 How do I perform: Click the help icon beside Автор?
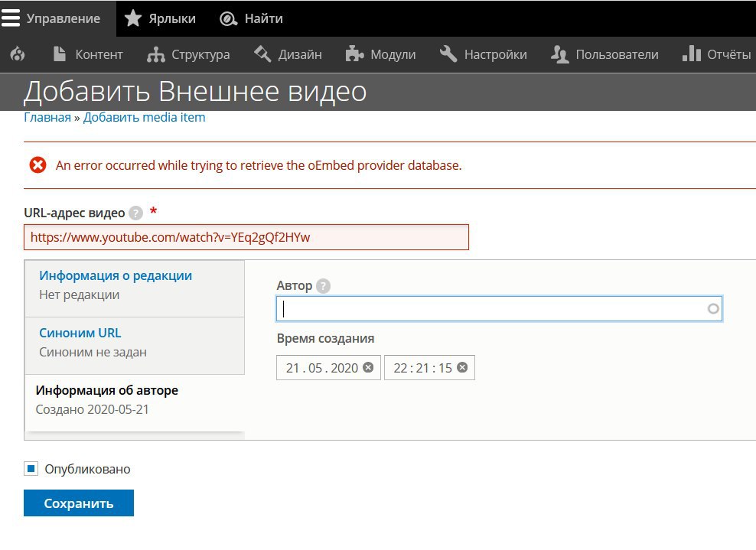click(323, 286)
